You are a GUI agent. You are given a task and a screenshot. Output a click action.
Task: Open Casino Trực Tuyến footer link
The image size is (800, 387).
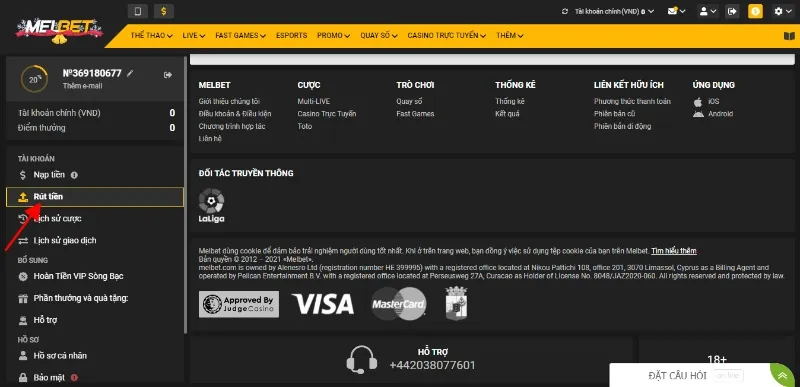(x=327, y=114)
